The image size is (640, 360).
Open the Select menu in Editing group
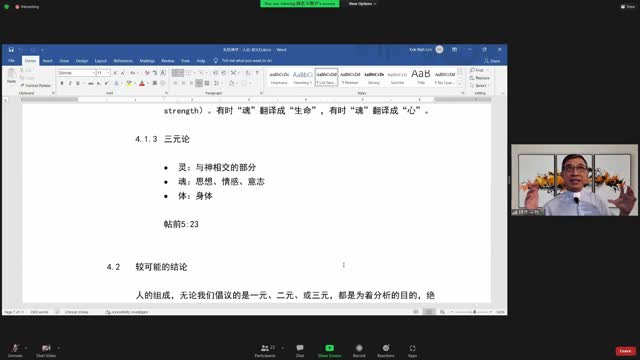480,85
